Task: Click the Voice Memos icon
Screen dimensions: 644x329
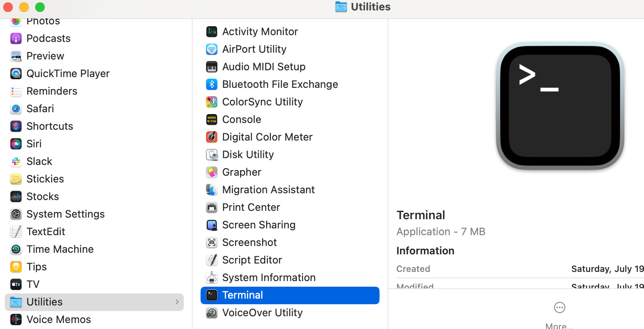Action: point(16,319)
